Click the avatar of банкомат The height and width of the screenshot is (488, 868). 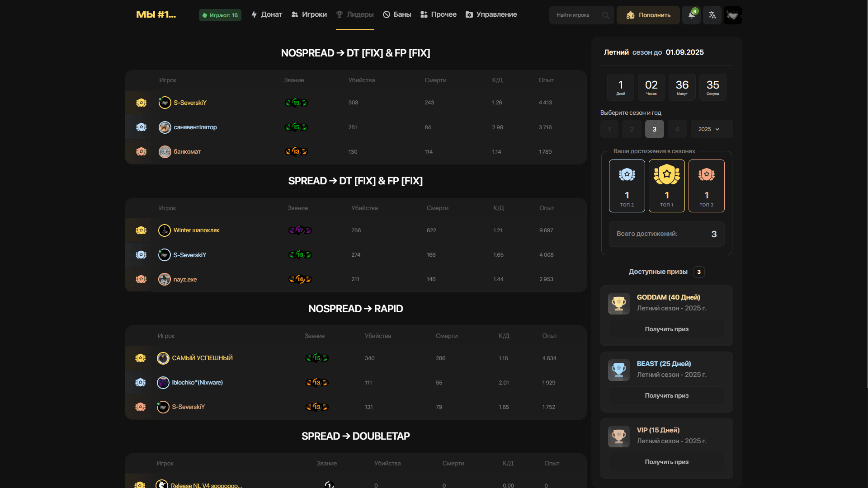click(x=165, y=152)
